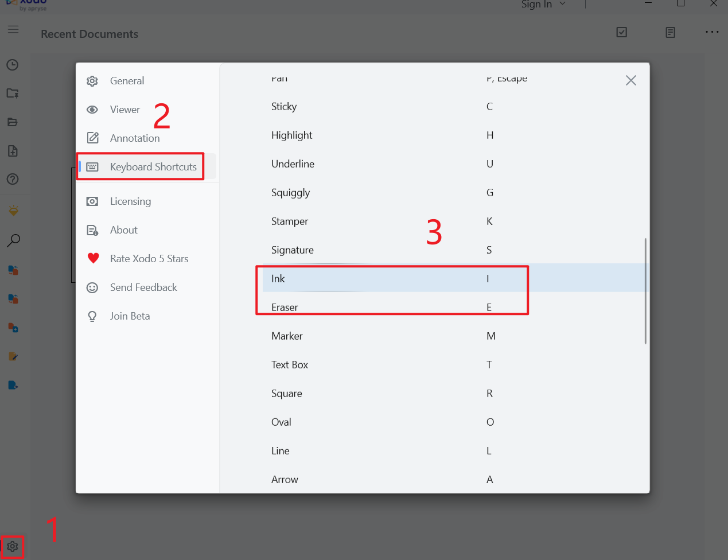Click the open folder browse icon
Screen dimensions: 728x560
pos(13,122)
